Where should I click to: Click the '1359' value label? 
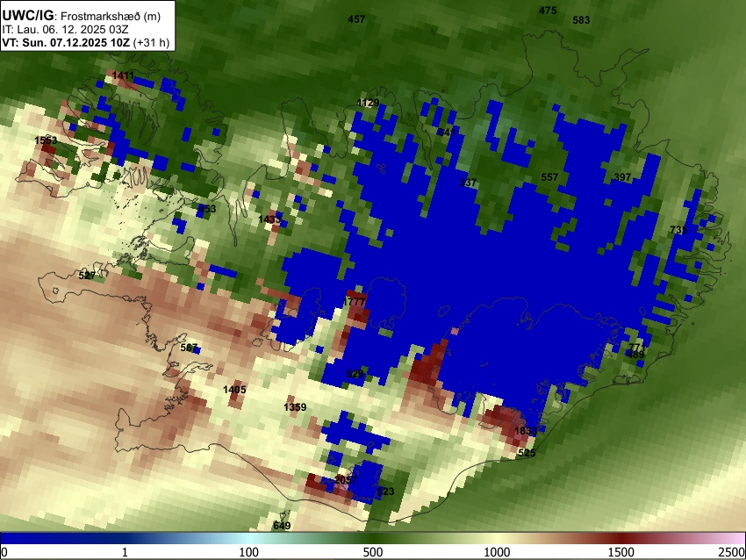(x=295, y=407)
